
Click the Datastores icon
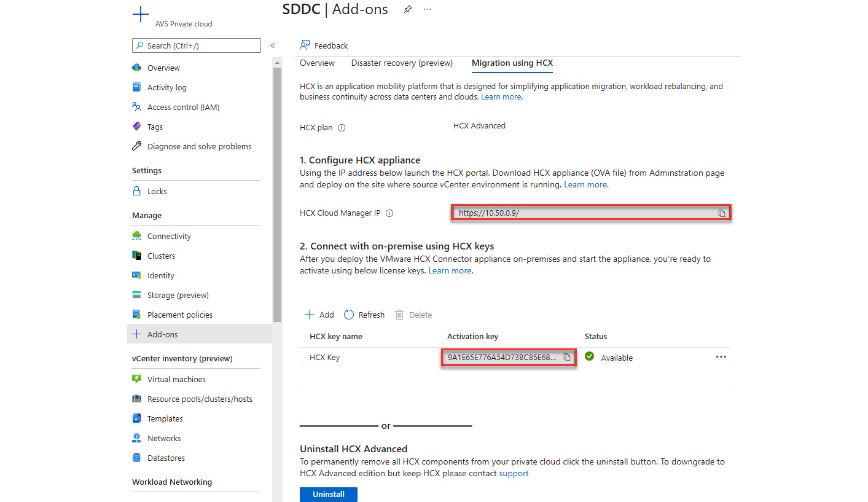(137, 458)
